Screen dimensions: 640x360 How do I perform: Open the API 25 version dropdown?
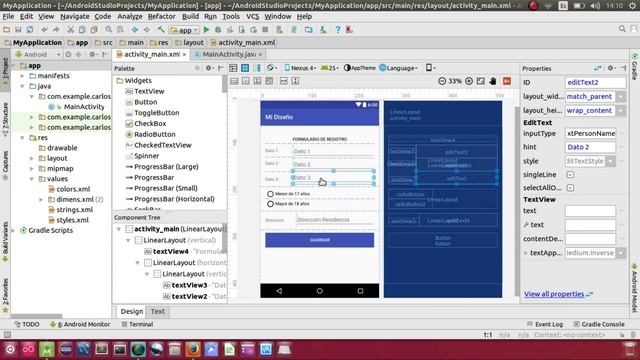(330, 68)
